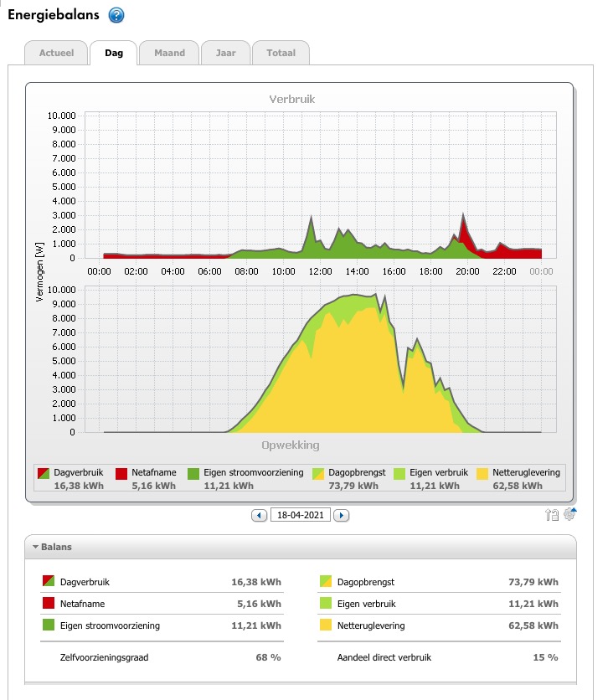The image size is (613, 700).
Task: Go to previous day arrow
Action: pos(259,515)
